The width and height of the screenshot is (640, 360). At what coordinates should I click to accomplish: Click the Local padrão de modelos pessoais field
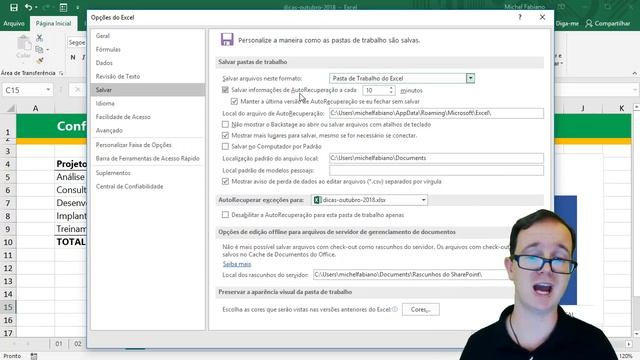click(436, 170)
